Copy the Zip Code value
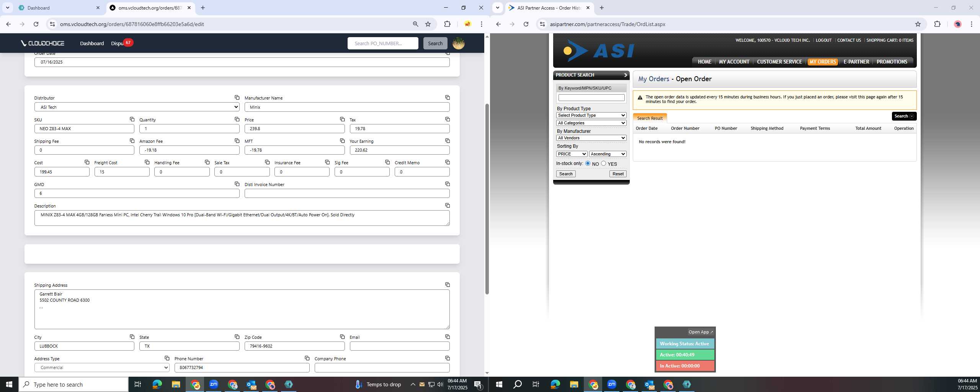The image size is (980, 392). (342, 336)
